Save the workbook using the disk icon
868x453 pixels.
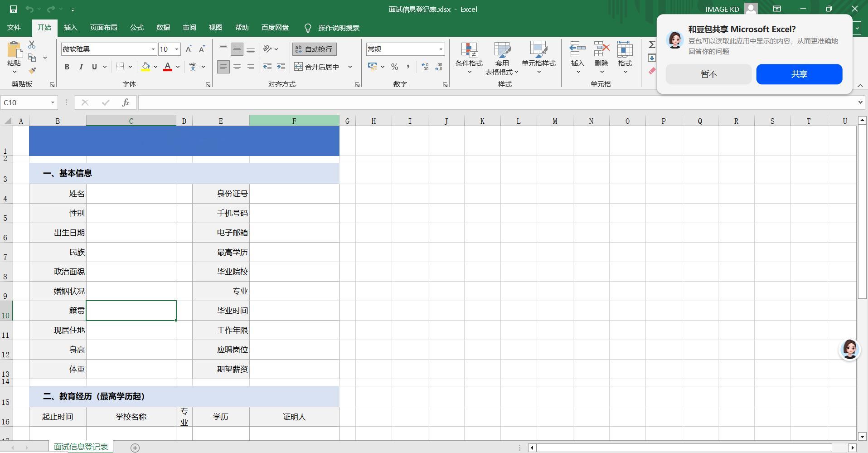click(14, 9)
